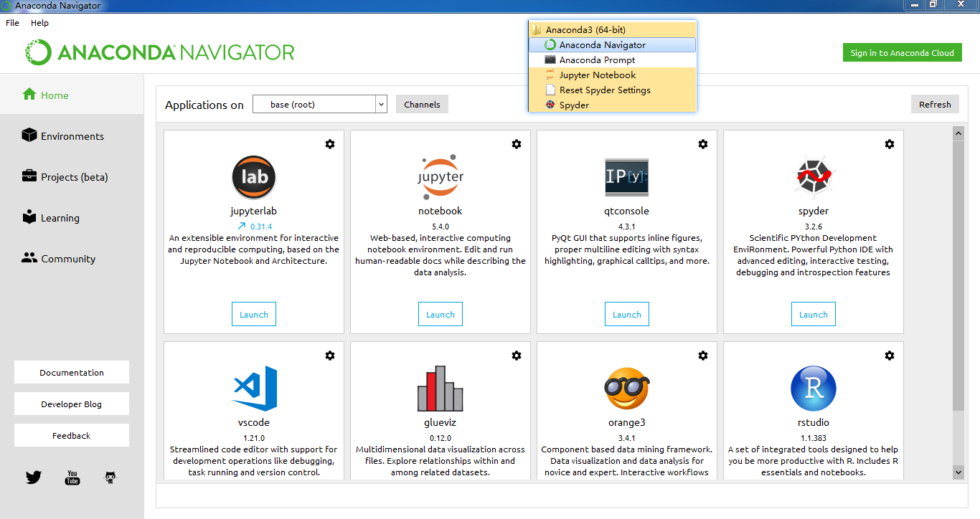The height and width of the screenshot is (519, 980).
Task: Open Anaconda's YouTube channel icon
Action: pos(72,477)
